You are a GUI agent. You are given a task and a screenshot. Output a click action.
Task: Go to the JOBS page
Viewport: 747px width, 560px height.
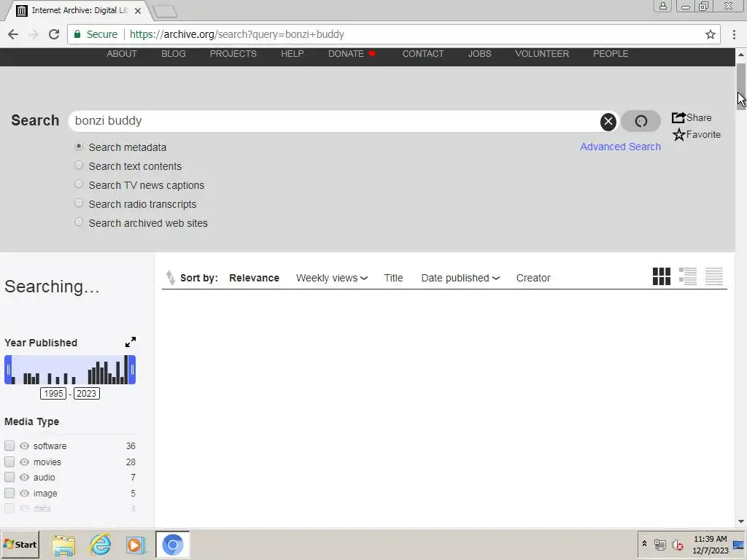[479, 54]
